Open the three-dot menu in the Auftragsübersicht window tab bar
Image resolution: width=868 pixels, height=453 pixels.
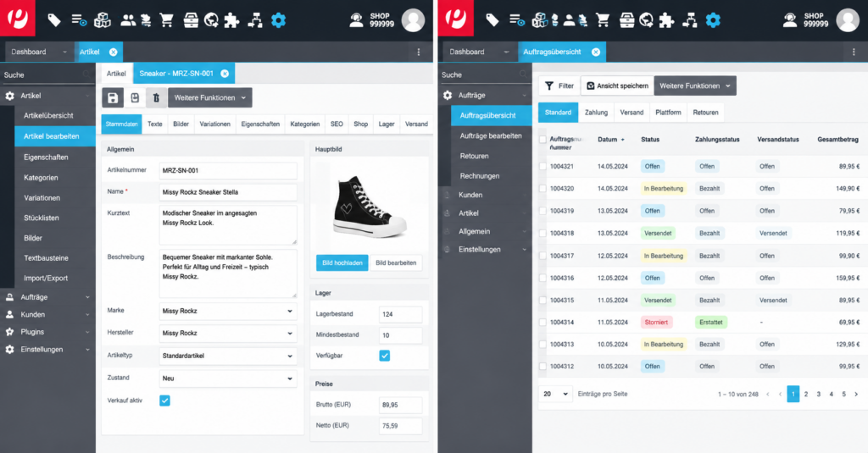point(854,52)
